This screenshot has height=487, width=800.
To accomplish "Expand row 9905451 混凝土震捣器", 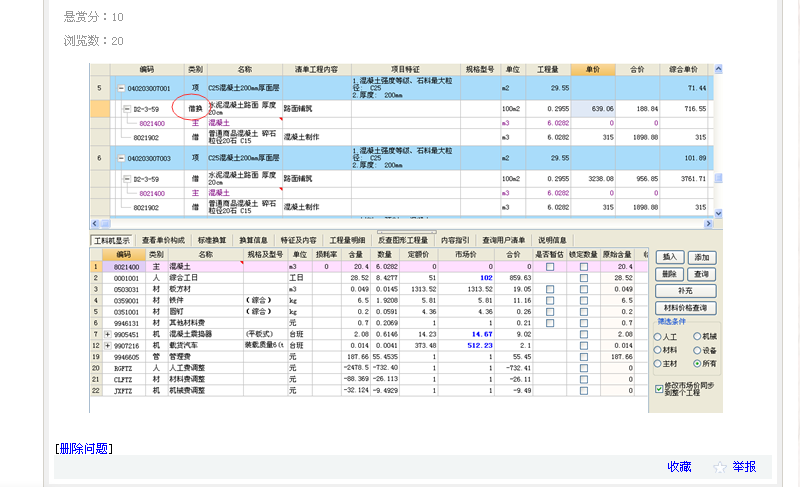I will click(108, 334).
